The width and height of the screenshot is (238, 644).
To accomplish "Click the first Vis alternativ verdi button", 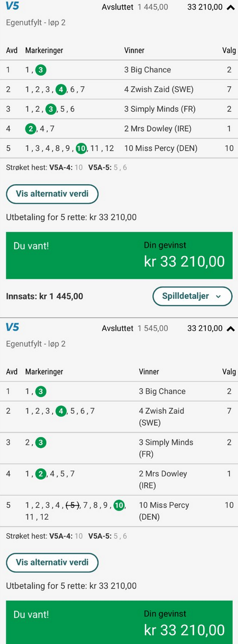I will click(x=52, y=194).
